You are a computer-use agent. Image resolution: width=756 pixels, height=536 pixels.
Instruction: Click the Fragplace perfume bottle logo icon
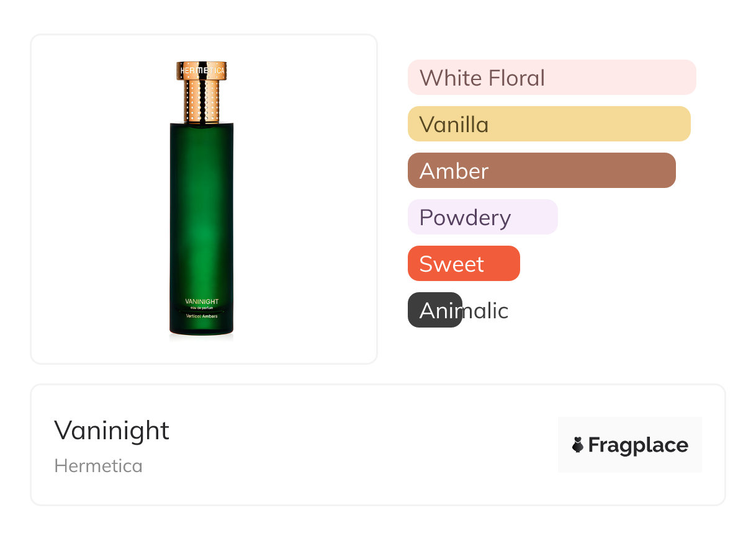[x=578, y=445]
